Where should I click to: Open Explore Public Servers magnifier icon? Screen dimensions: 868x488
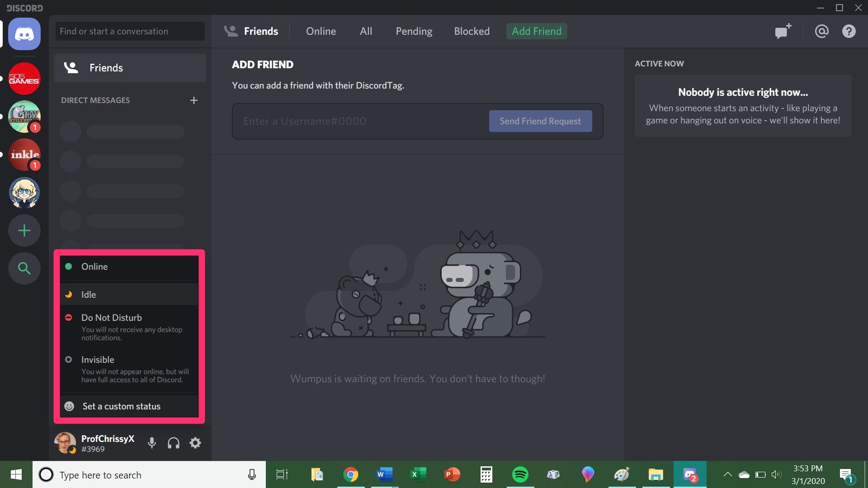24,269
